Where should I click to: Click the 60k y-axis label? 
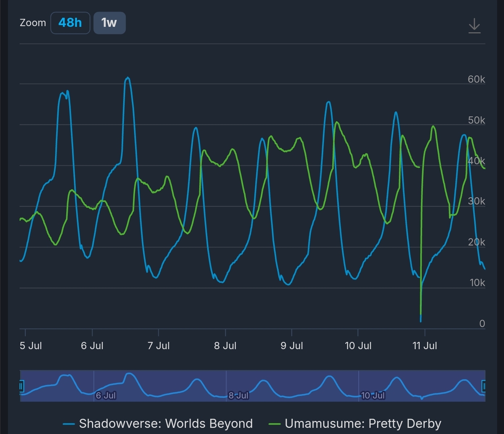[476, 79]
